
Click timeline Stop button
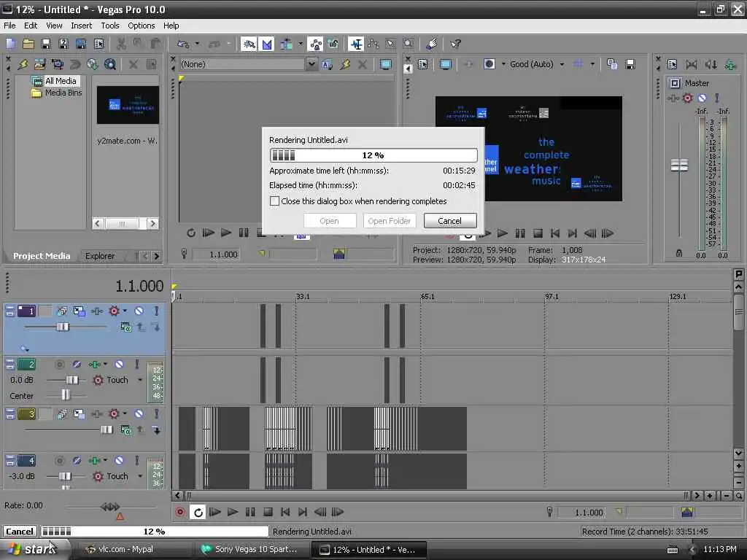[x=268, y=512]
